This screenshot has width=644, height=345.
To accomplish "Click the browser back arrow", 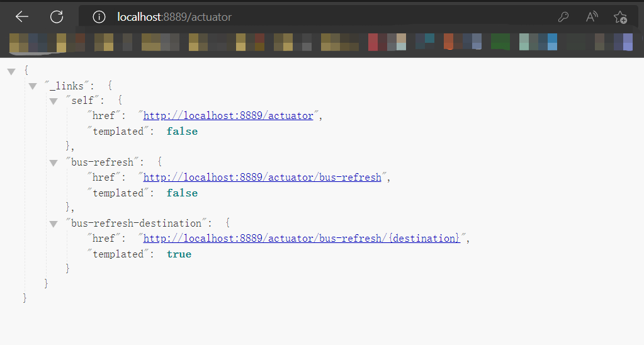I will tap(22, 17).
